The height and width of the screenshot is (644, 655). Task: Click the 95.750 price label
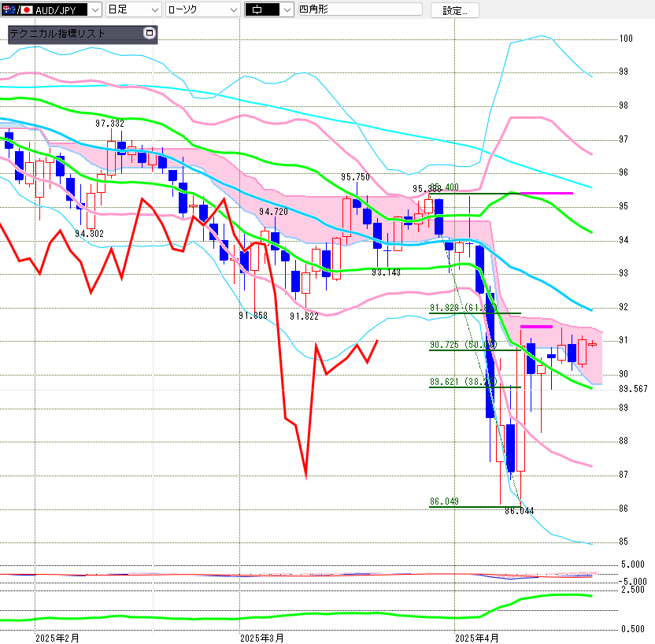point(356,177)
